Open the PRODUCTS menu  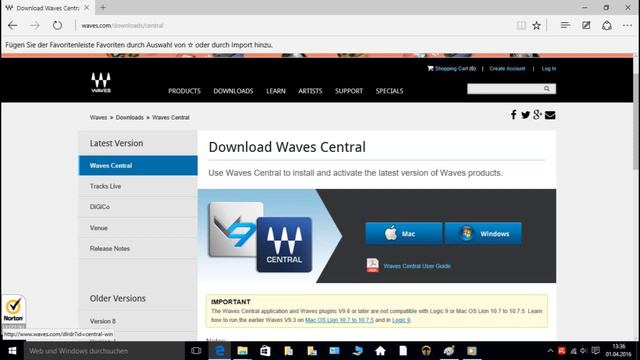pyautogui.click(x=184, y=91)
